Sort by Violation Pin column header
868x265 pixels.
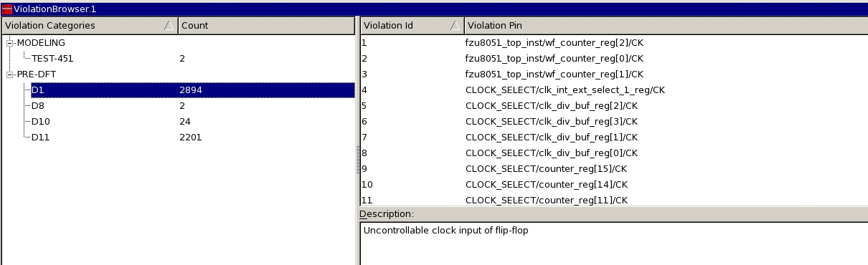(x=666, y=26)
